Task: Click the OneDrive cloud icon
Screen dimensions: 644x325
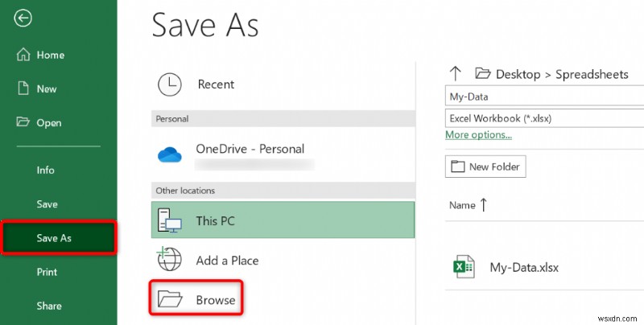Action: pos(170,154)
